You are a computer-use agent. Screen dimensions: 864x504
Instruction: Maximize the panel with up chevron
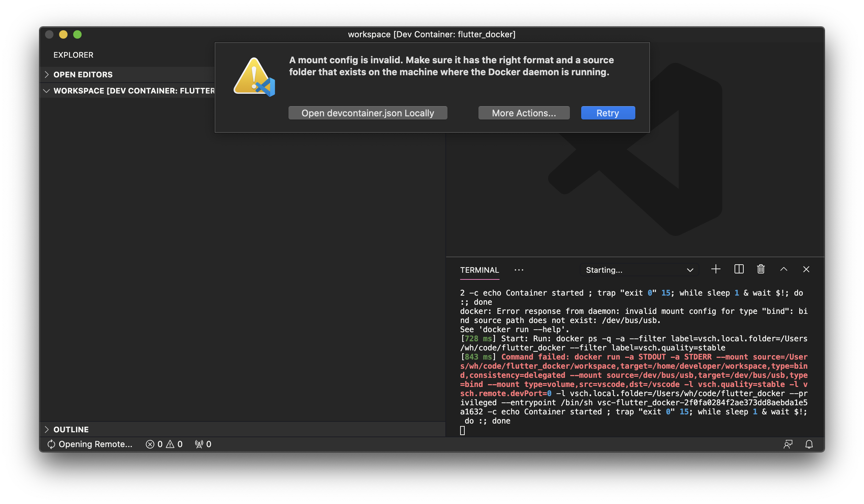[x=783, y=270]
